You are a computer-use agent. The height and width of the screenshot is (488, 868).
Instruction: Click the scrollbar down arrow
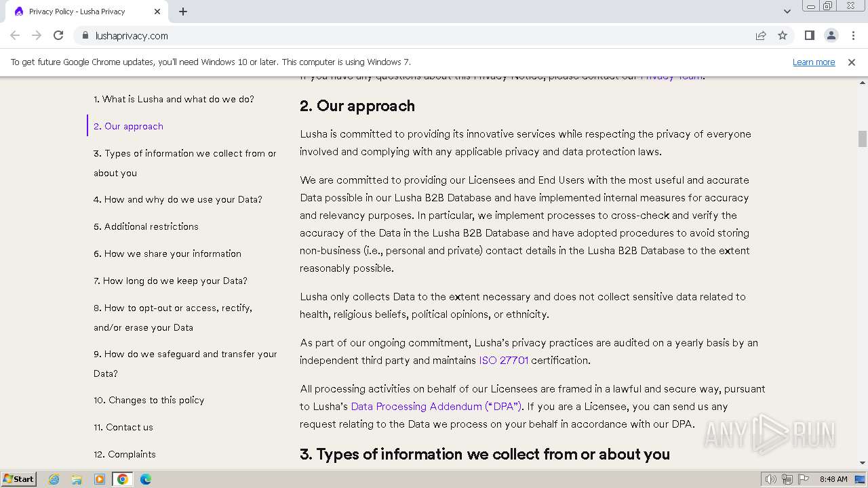tap(863, 463)
